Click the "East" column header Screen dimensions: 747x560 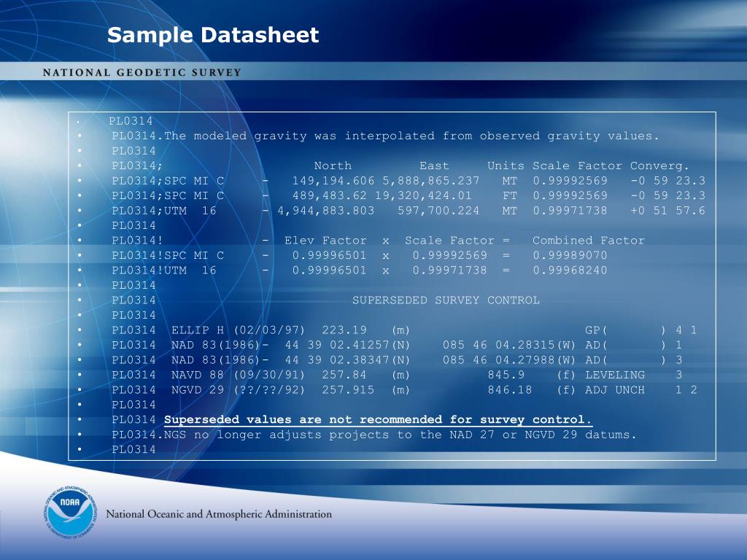point(434,166)
